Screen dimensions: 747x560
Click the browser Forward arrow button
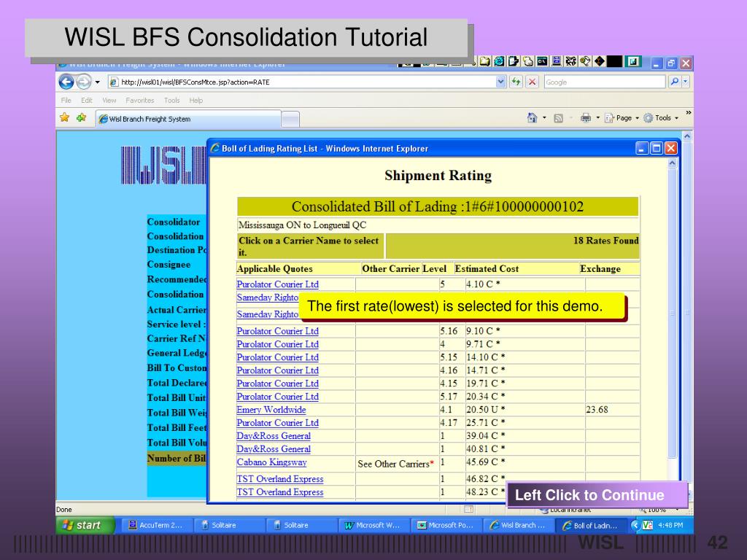pyautogui.click(x=84, y=82)
